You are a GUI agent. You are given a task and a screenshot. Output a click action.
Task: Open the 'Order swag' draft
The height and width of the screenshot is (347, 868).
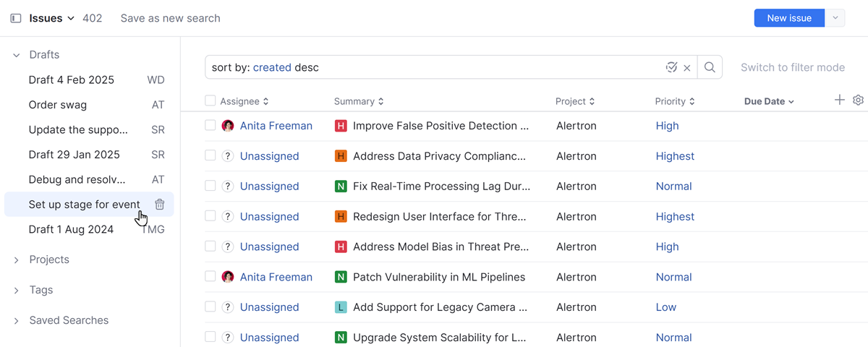[58, 105]
